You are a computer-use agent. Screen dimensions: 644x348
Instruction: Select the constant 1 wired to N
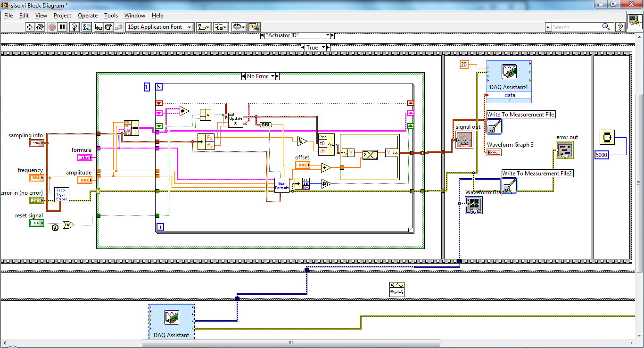click(147, 87)
